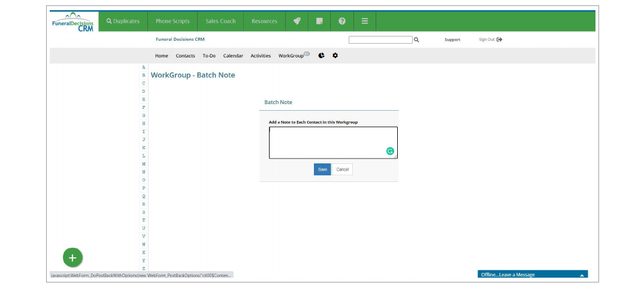The height and width of the screenshot is (307, 644).
Task: Open the sticky note icon
Action: pos(319,21)
